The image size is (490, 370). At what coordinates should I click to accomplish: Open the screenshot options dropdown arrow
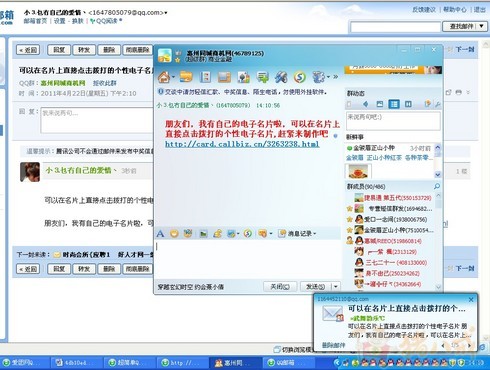(238, 234)
